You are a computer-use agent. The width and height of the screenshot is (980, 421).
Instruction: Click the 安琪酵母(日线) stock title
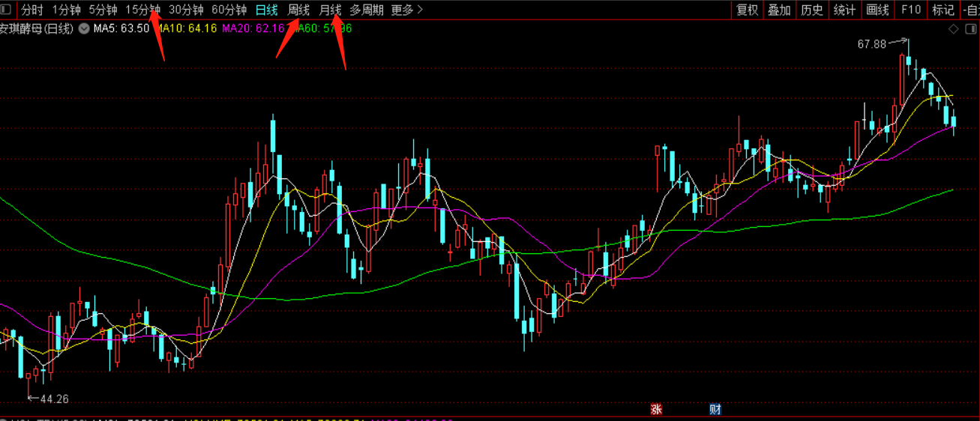pos(37,29)
